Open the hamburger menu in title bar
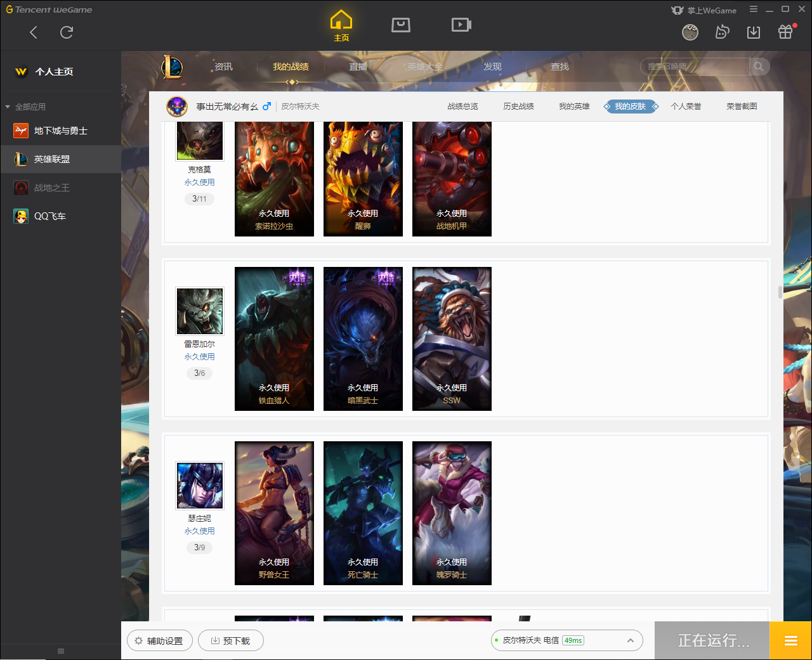Image resolution: width=812 pixels, height=660 pixels. coord(754,9)
